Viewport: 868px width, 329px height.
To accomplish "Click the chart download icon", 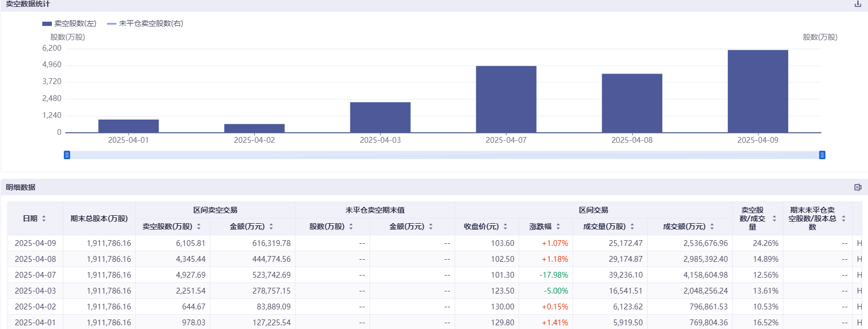I will click(x=857, y=4).
